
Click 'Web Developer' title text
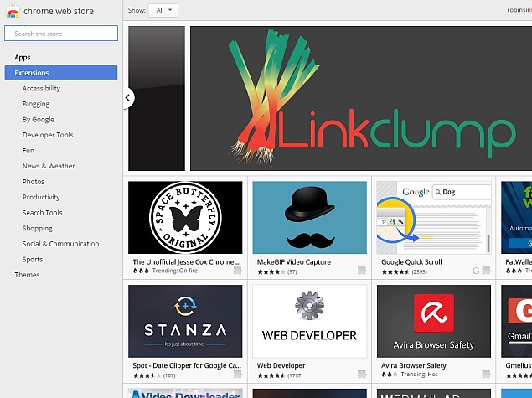[x=281, y=366]
